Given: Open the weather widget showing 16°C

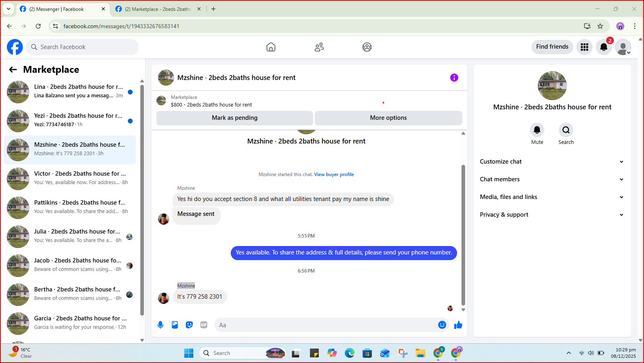Looking at the screenshot, I should click(21, 353).
